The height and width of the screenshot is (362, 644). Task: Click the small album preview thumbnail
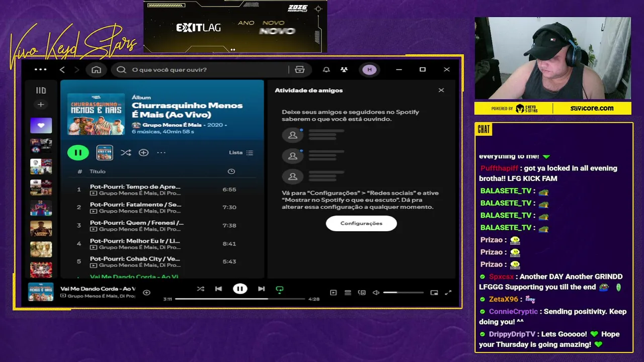click(x=105, y=152)
